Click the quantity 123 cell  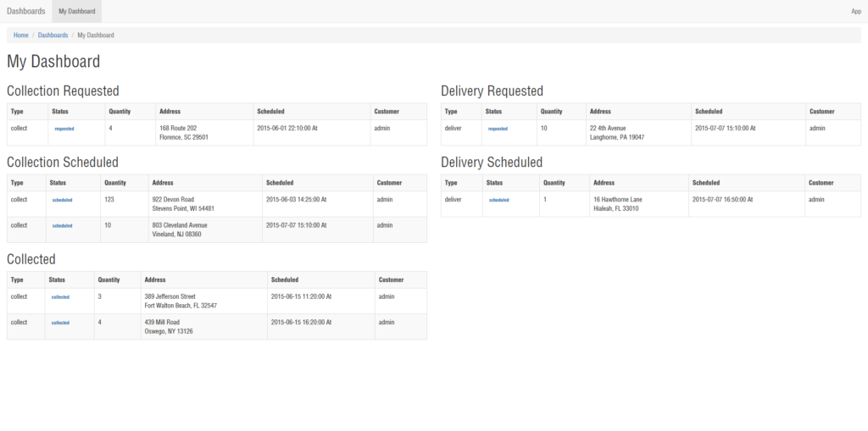tap(109, 200)
